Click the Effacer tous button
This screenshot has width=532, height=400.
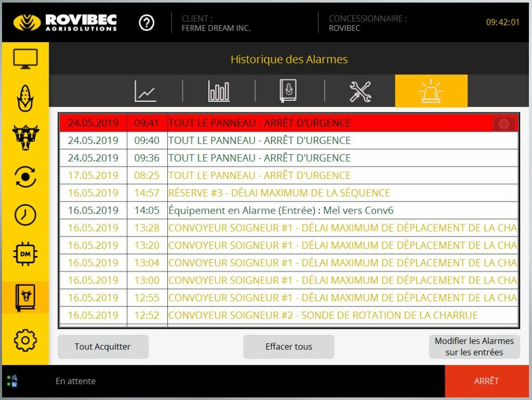point(289,346)
